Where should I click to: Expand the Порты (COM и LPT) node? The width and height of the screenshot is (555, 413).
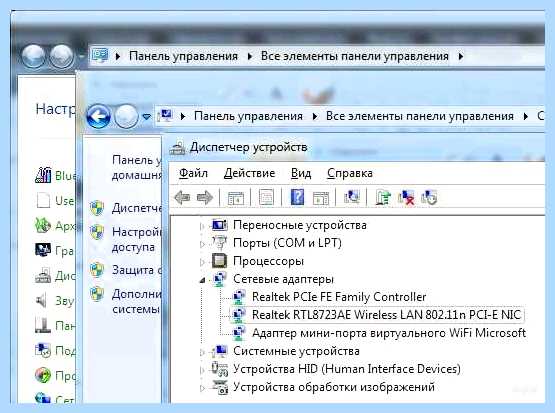click(202, 244)
